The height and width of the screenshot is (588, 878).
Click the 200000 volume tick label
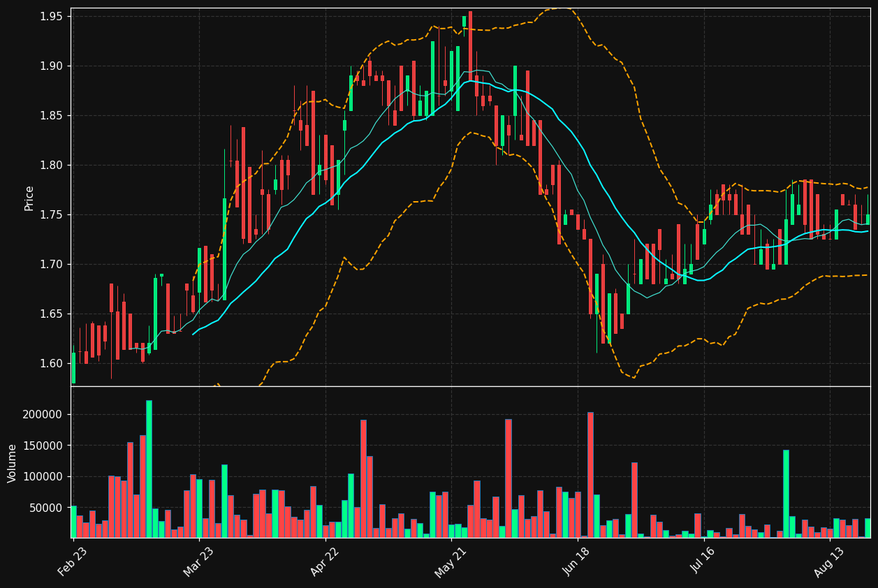pos(43,414)
